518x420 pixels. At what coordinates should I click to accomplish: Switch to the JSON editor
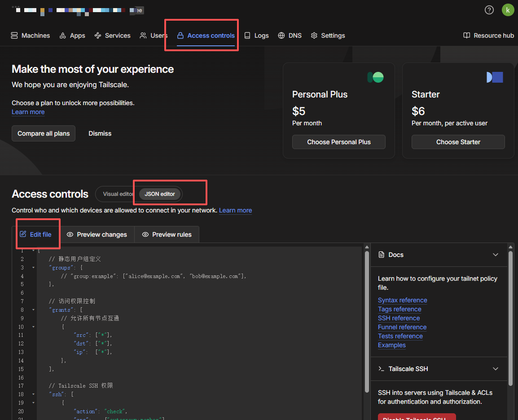[x=159, y=194]
